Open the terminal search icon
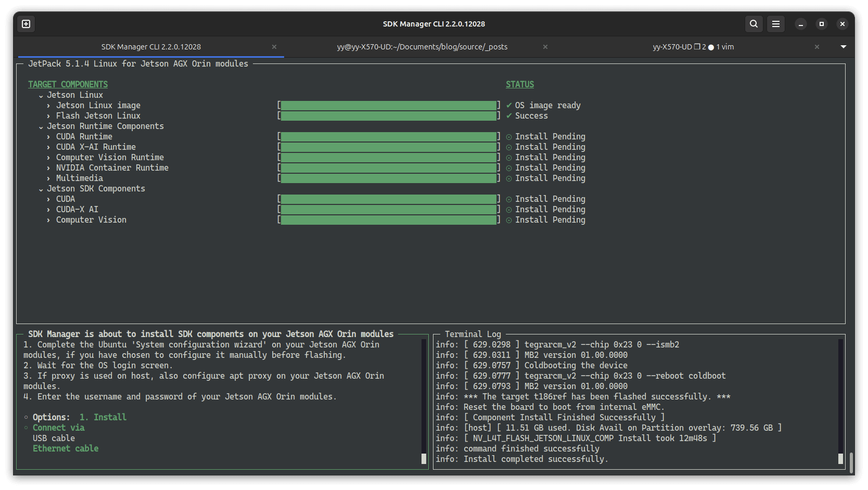The height and width of the screenshot is (490, 868). [754, 24]
